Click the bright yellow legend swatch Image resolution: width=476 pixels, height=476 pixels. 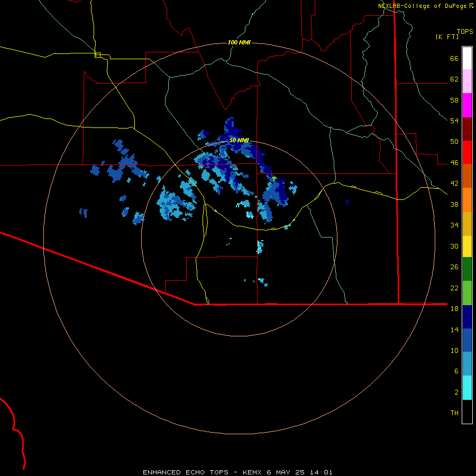click(x=467, y=246)
